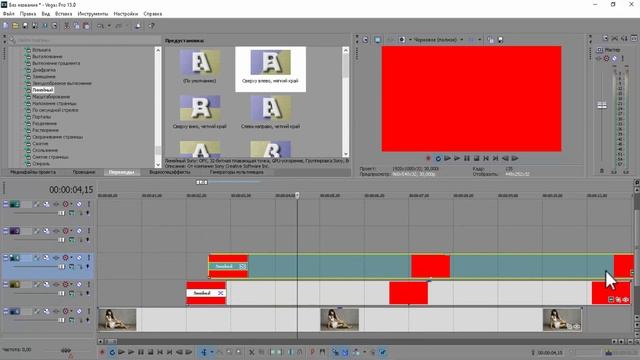640x360 pixels.
Task: Save preview snapshot to file
Action: click(500, 40)
